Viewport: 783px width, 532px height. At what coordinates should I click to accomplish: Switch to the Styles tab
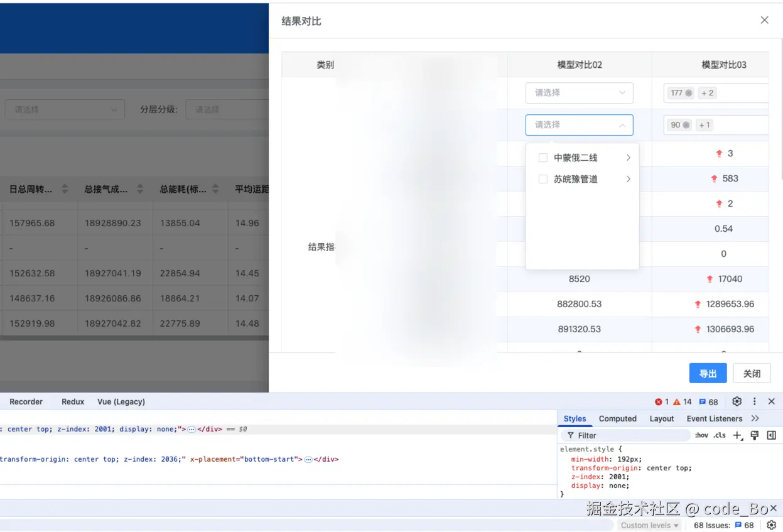pos(575,418)
